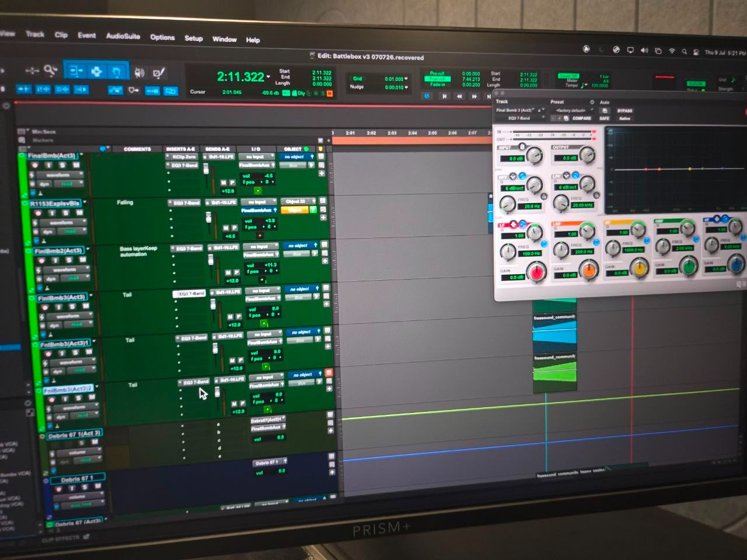747x560 pixels.
Task: Open the Options menu
Action: tap(162, 37)
